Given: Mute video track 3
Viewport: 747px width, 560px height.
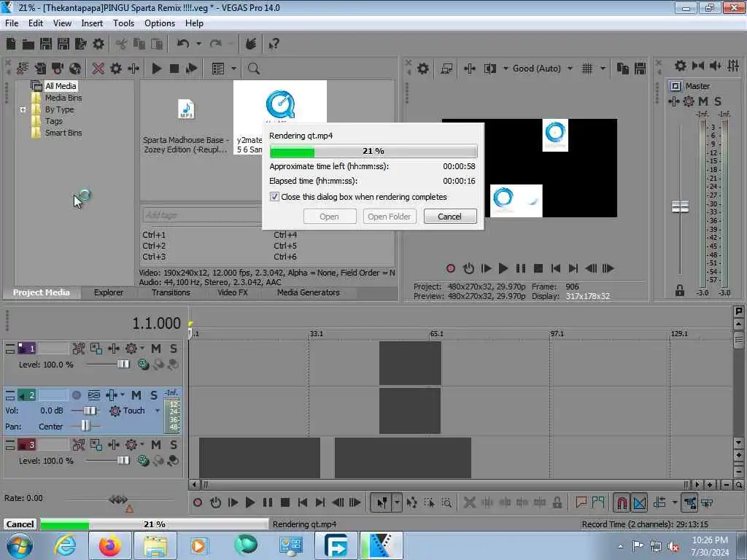Looking at the screenshot, I should (x=156, y=445).
